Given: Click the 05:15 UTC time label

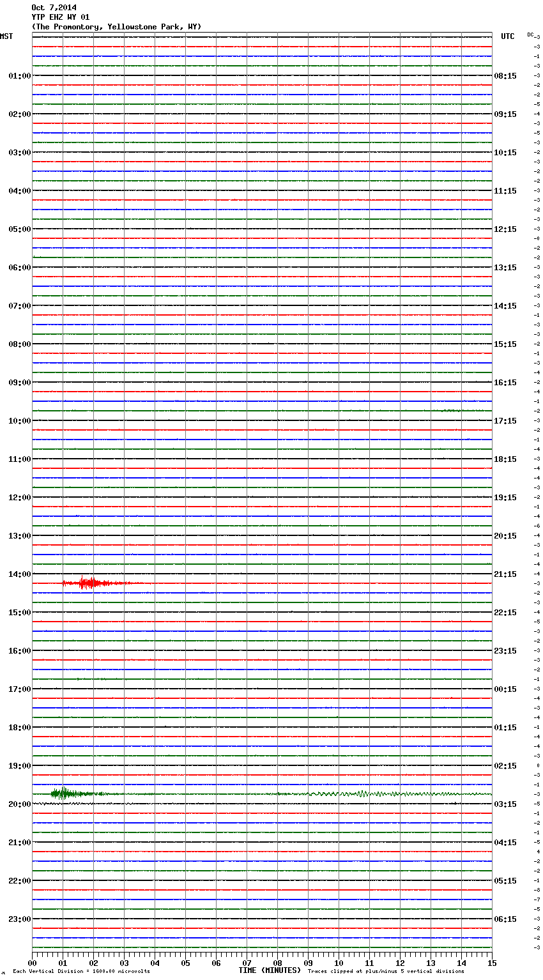Looking at the screenshot, I should point(505,881).
